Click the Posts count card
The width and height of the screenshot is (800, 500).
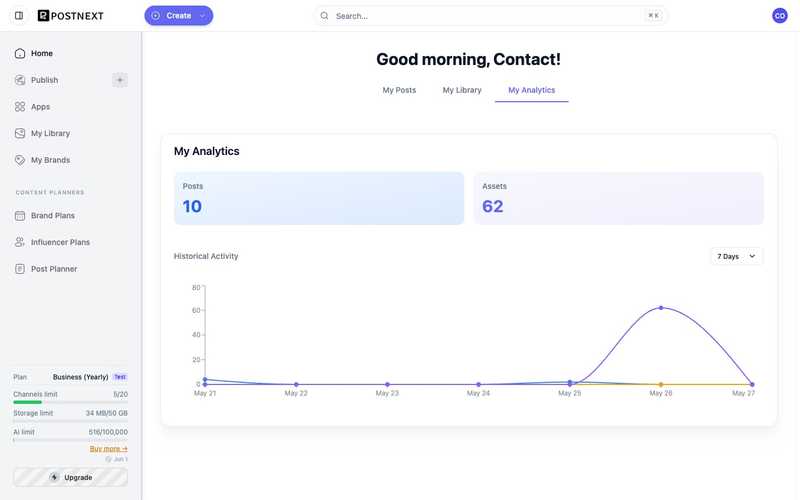(319, 198)
